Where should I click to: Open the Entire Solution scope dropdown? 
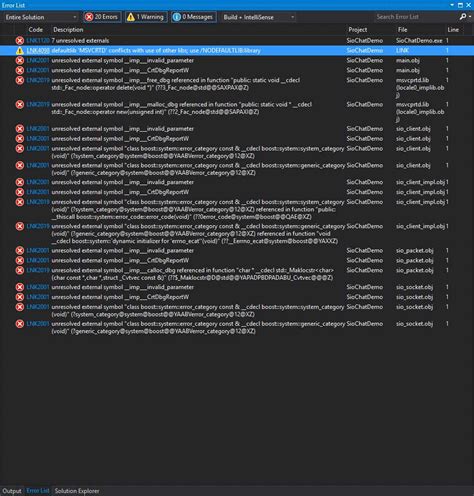coord(41,17)
